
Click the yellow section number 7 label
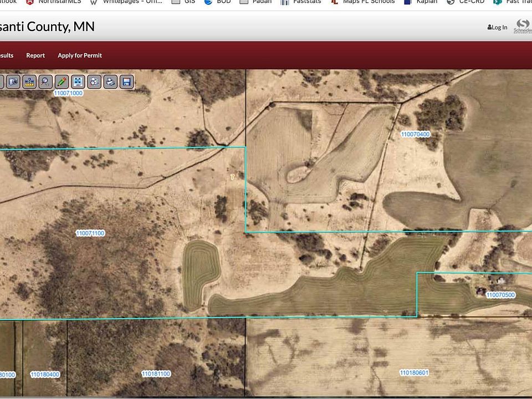[x=232, y=177]
